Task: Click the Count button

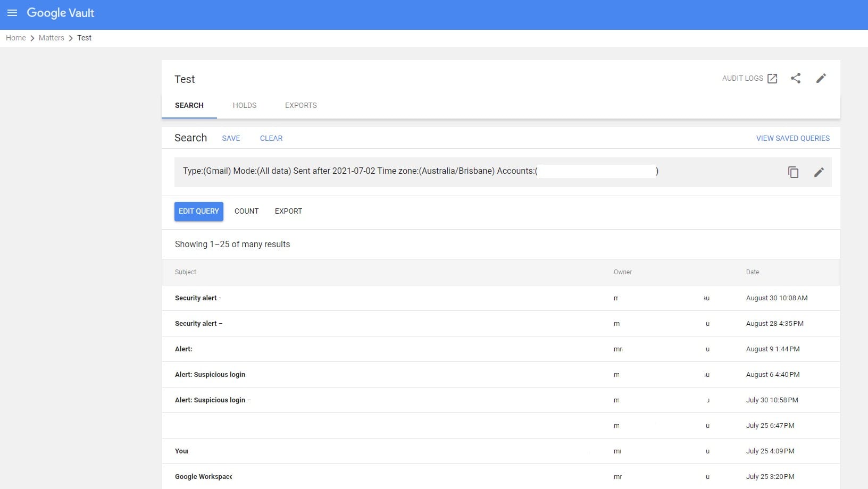Action: [246, 211]
